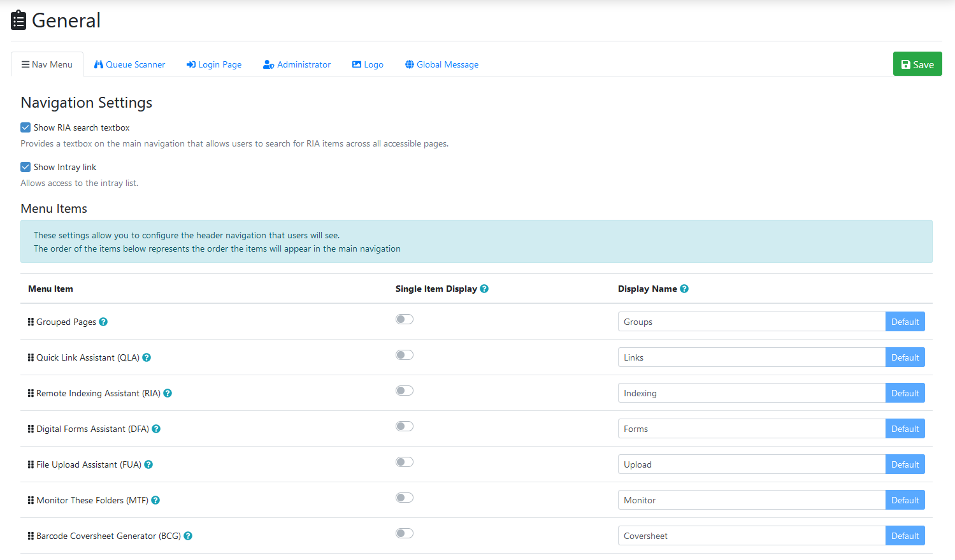This screenshot has height=560, width=955.
Task: Enable Single Item Display for Grouped Pages
Action: pyautogui.click(x=405, y=319)
